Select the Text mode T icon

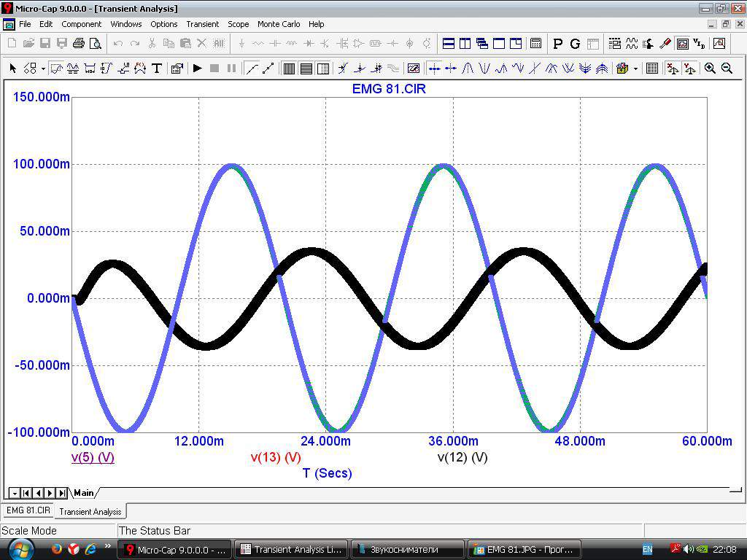point(156,69)
